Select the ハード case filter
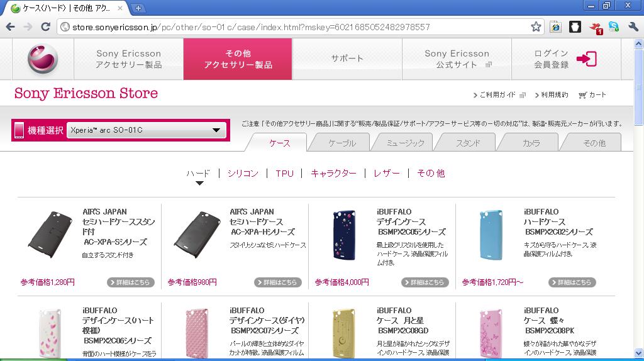Image resolution: width=644 pixels, height=361 pixels. [x=198, y=174]
